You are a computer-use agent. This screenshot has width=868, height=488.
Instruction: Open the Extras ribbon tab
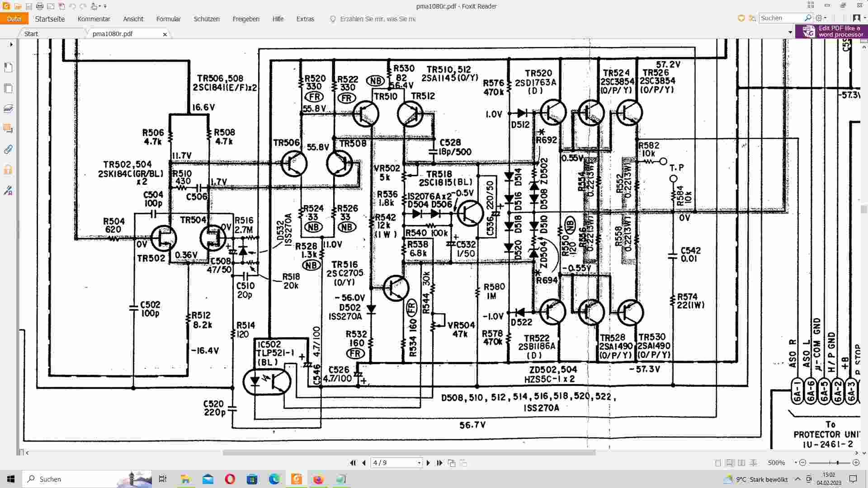(305, 19)
